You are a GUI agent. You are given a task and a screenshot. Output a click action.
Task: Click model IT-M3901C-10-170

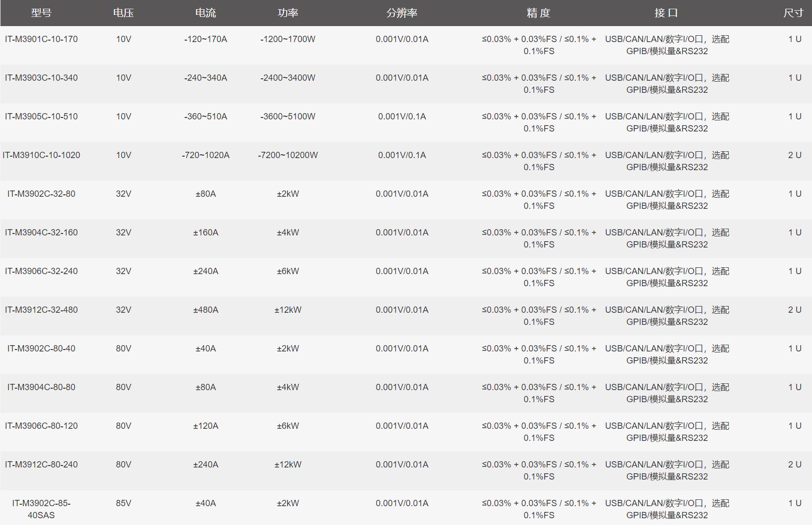point(41,39)
